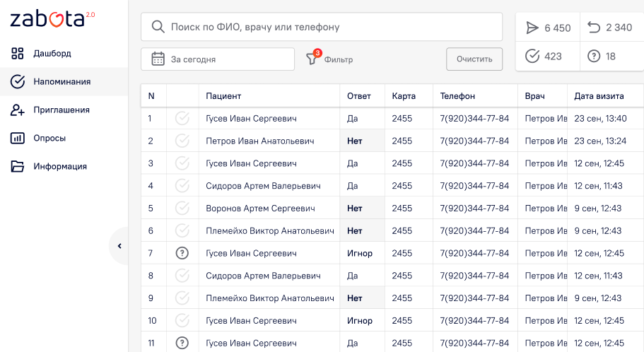Sort by the Дата визита column header
644x352 pixels.
point(599,96)
